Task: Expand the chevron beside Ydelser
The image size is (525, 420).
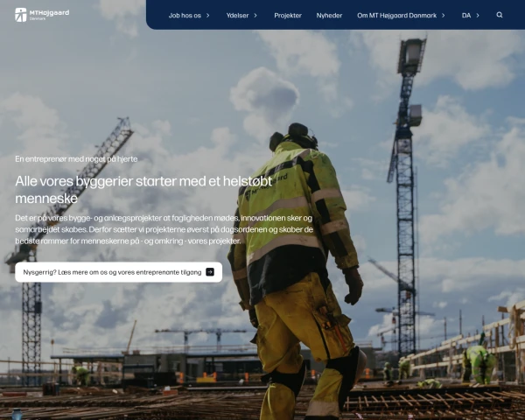Action: pyautogui.click(x=255, y=16)
